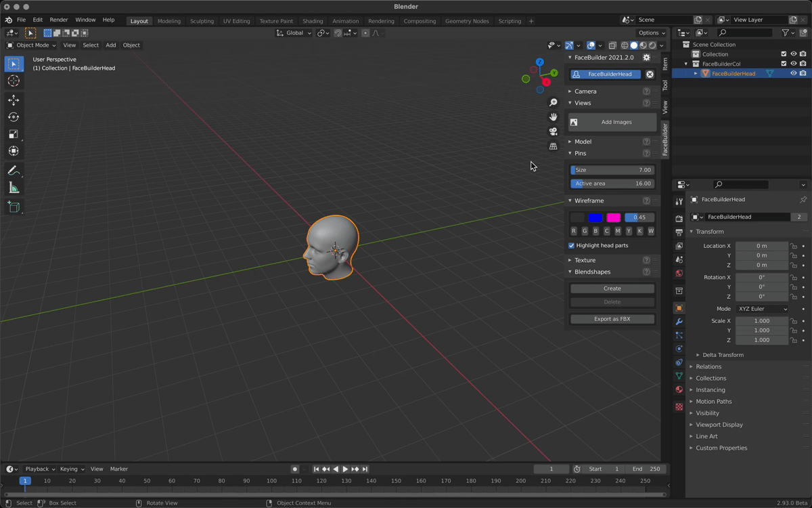
Task: Hide FaceBuilderHead in the outliner
Action: [x=794, y=73]
